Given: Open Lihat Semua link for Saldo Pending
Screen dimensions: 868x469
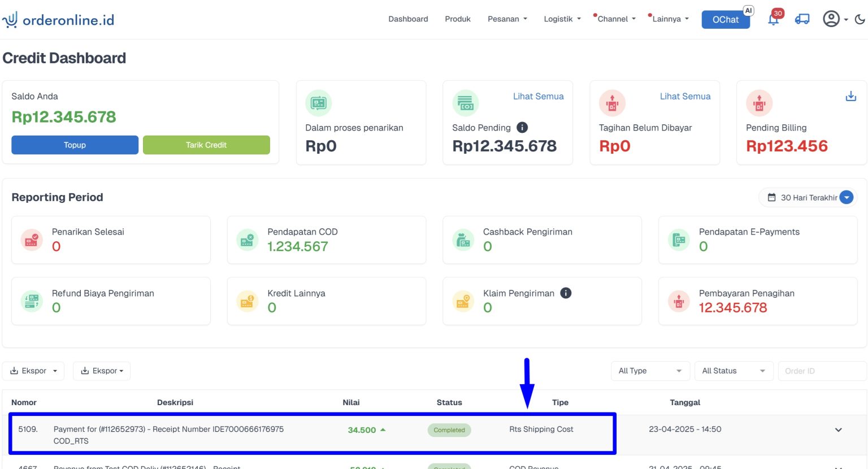Looking at the screenshot, I should click(x=538, y=97).
